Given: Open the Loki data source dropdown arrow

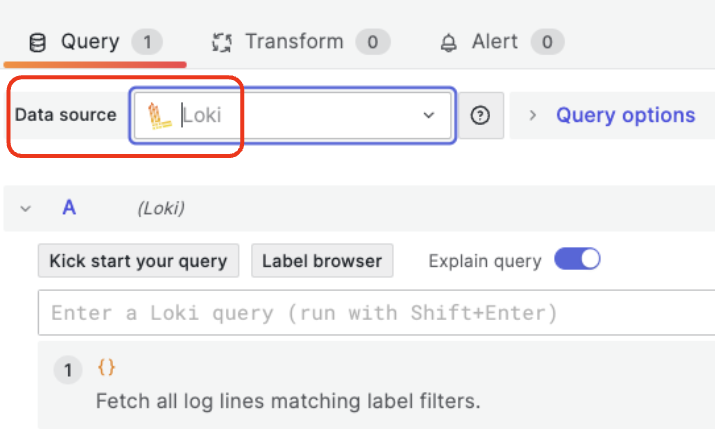Looking at the screenshot, I should point(429,115).
